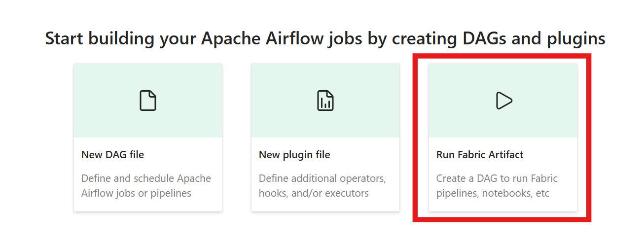Screen dimensions: 644x243
Task: Click 'Define and schedule Apache Airflow jobs' description
Action: (146, 186)
